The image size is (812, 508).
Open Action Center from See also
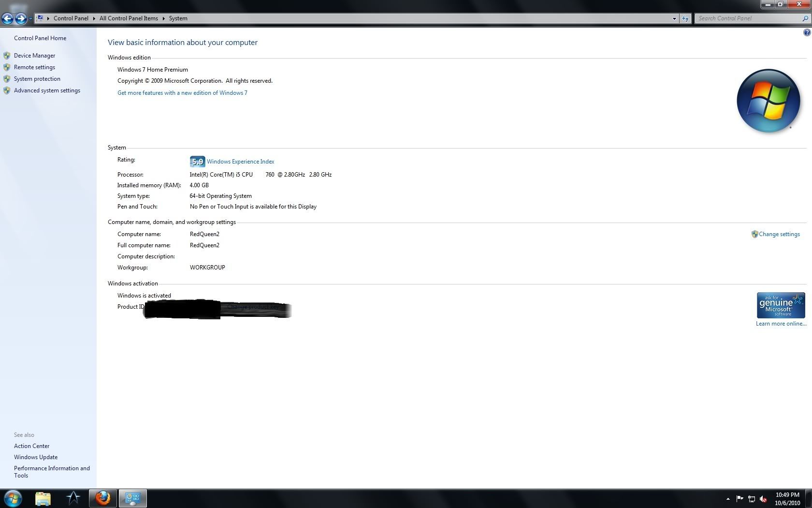31,446
